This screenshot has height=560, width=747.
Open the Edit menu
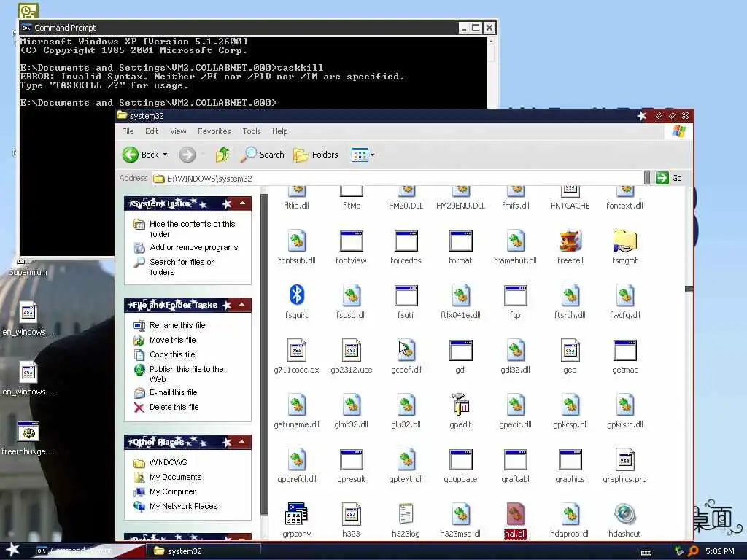tap(152, 131)
